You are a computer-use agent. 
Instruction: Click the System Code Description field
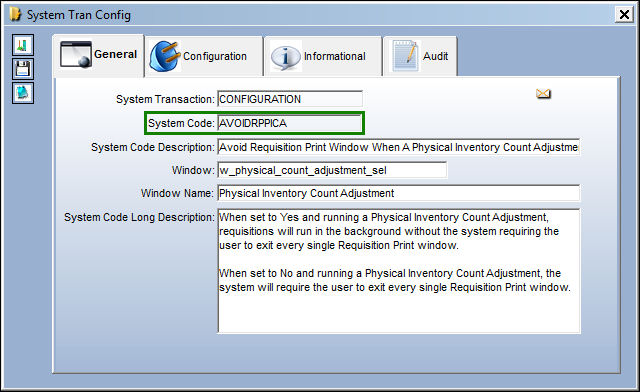tap(398, 147)
